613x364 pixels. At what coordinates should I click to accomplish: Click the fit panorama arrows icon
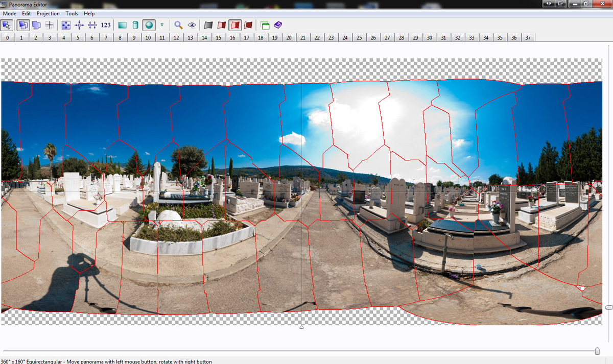tap(66, 25)
